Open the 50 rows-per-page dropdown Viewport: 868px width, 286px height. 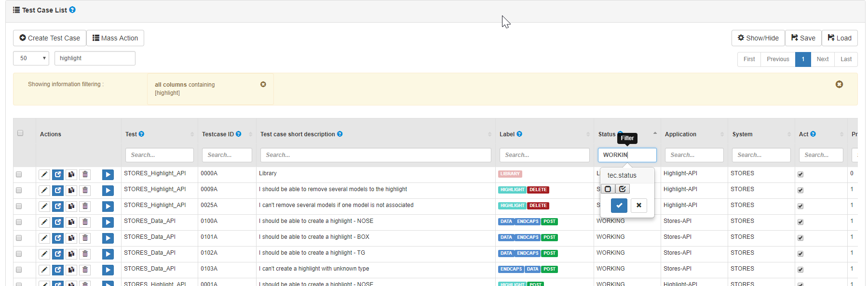point(31,58)
